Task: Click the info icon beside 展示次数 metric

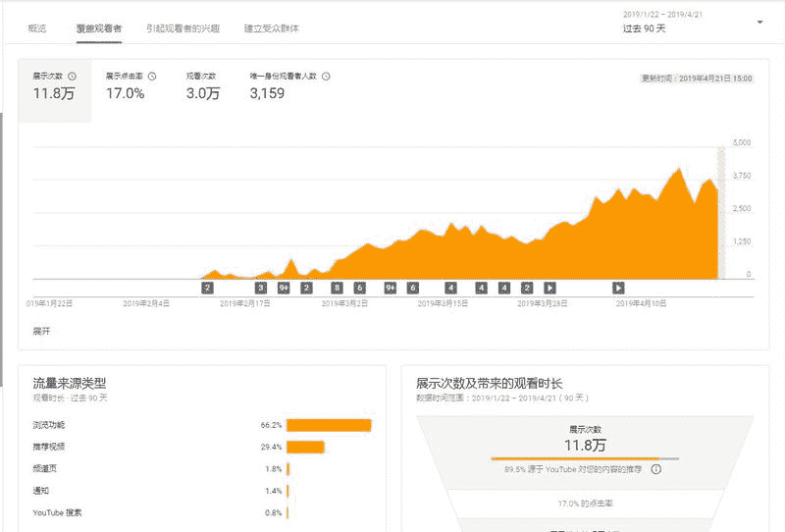Action: pos(72,76)
